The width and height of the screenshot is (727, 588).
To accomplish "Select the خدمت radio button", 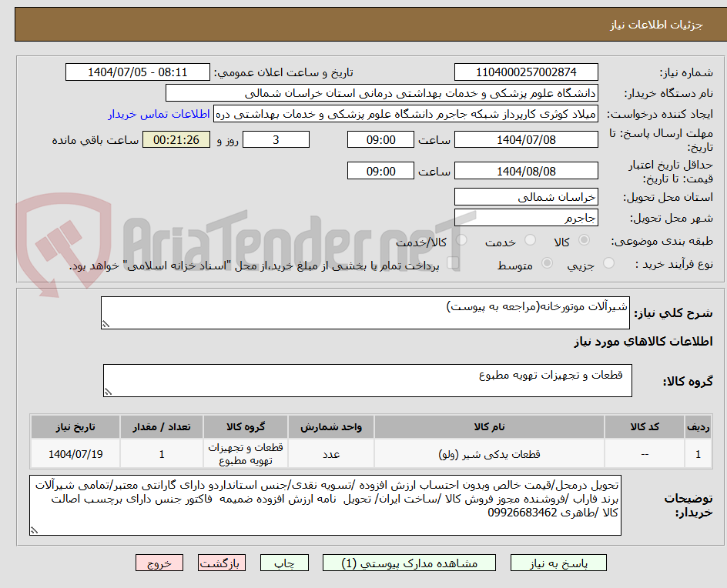I will (530, 240).
